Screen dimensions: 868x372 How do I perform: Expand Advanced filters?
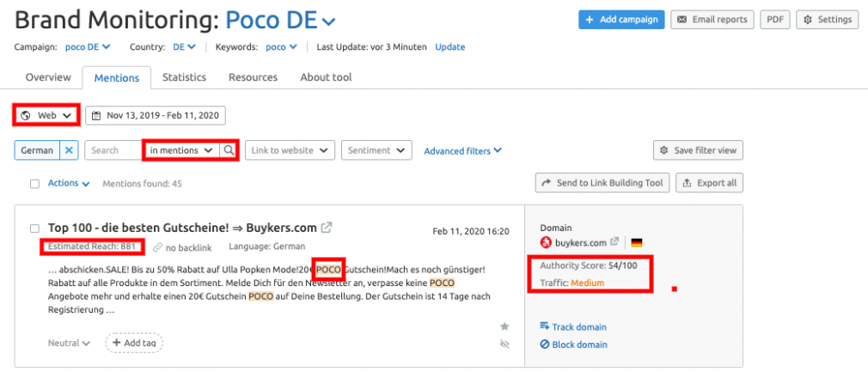pyautogui.click(x=462, y=150)
